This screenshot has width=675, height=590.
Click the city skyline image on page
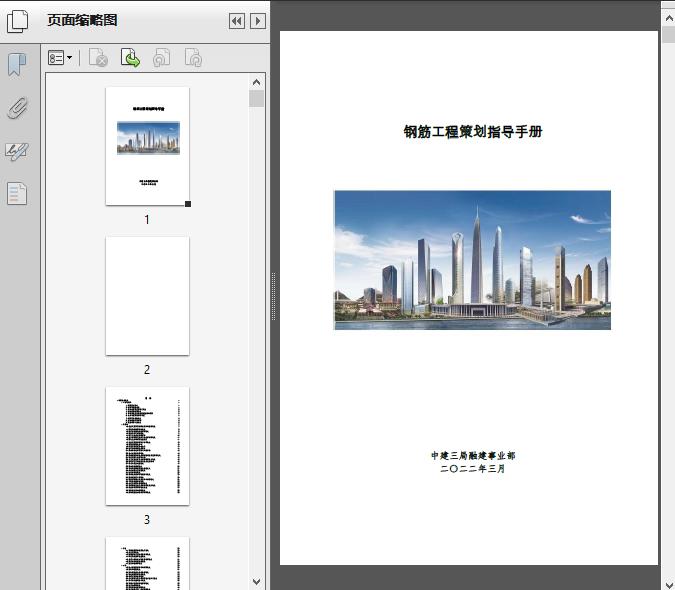point(472,260)
